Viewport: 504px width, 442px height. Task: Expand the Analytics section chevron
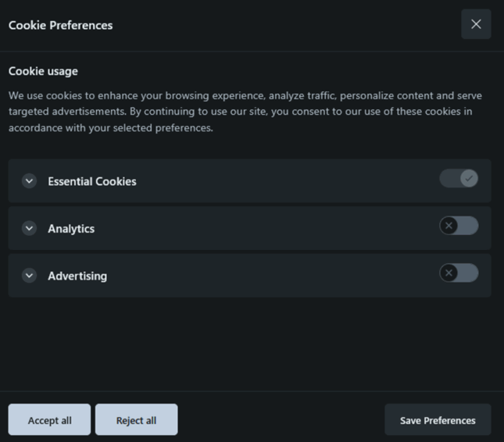pyautogui.click(x=30, y=229)
